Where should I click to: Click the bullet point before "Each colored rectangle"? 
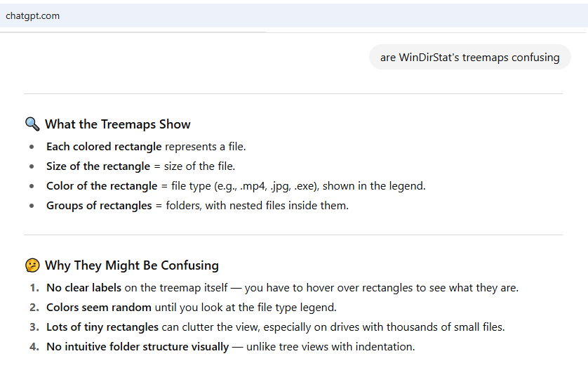tap(31, 147)
